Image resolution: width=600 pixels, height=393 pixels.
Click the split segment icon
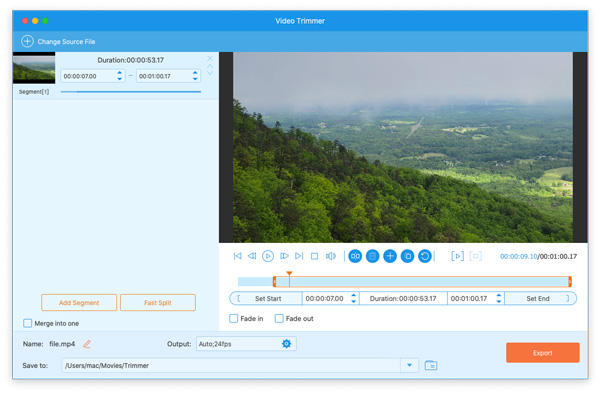(355, 256)
